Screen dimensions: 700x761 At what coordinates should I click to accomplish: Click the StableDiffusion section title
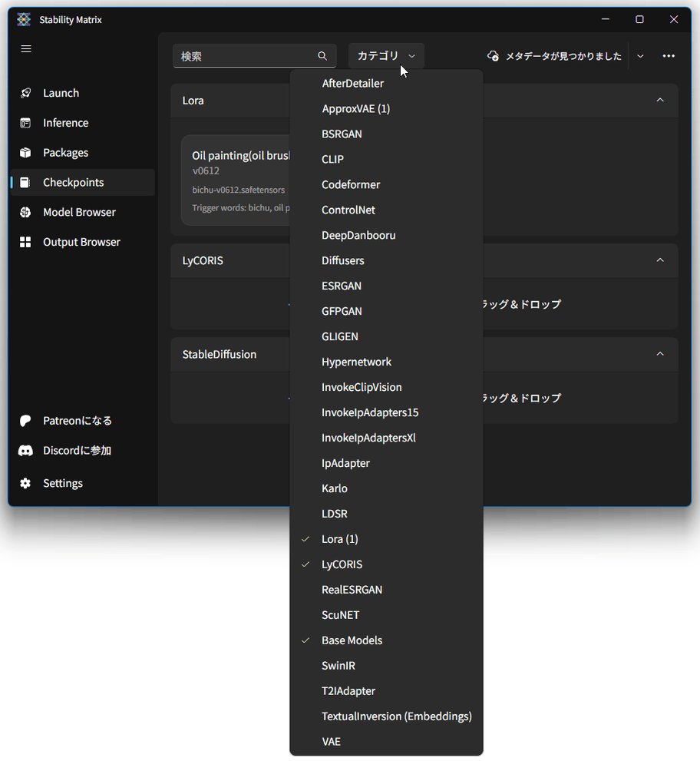[220, 354]
